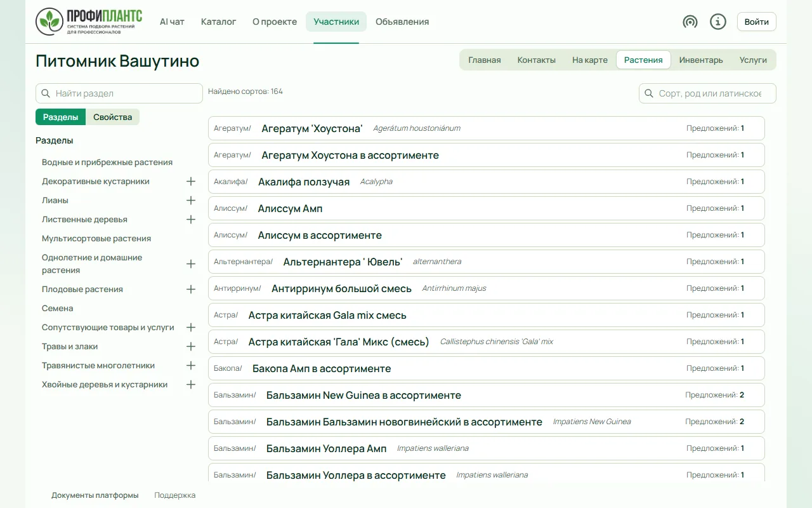Open the Каталог menu item
This screenshot has height=508, width=812.
tap(218, 22)
